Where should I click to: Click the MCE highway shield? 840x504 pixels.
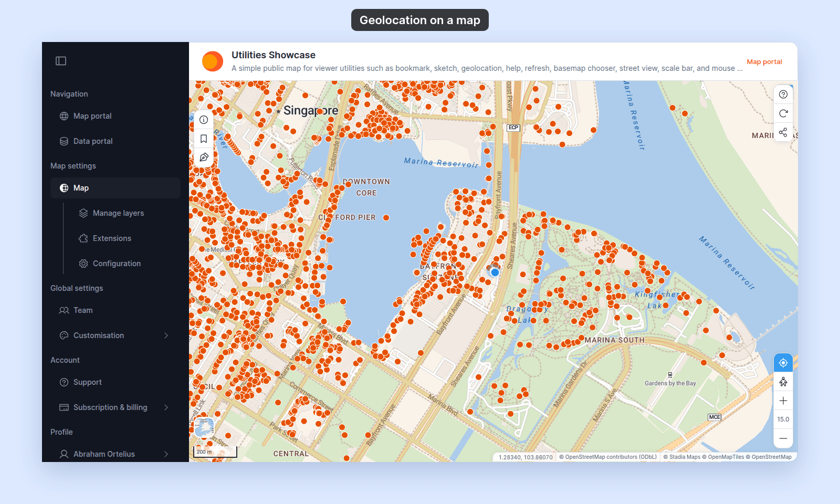(x=715, y=417)
